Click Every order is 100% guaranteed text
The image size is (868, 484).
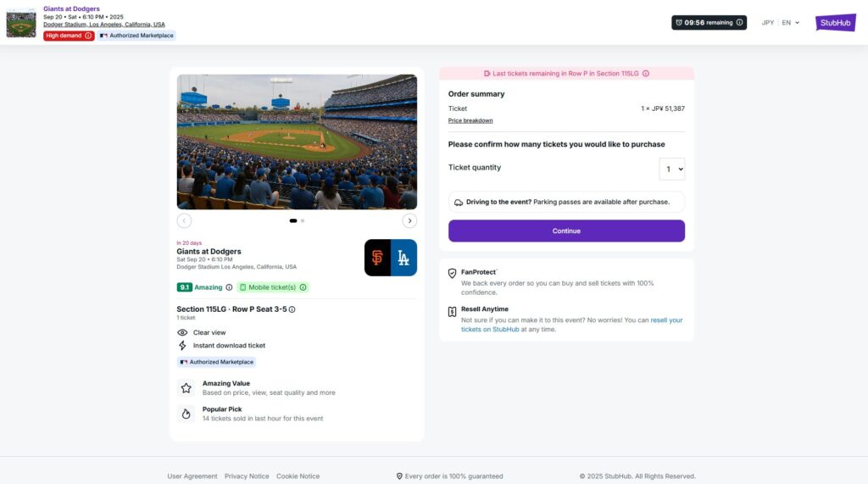[x=454, y=476]
